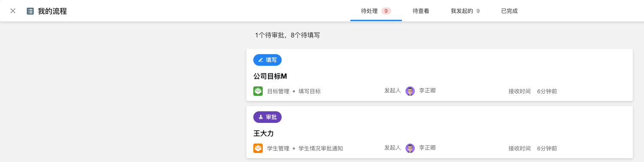Image resolution: width=644 pixels, height=162 pixels.
Task: Click 李正卿's avatar in 王大力 card
Action: [410, 148]
